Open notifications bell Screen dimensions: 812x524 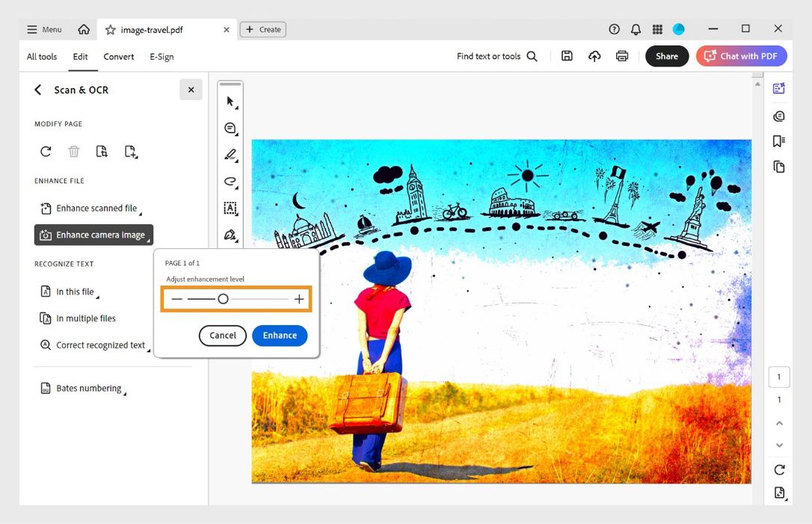[x=636, y=29]
